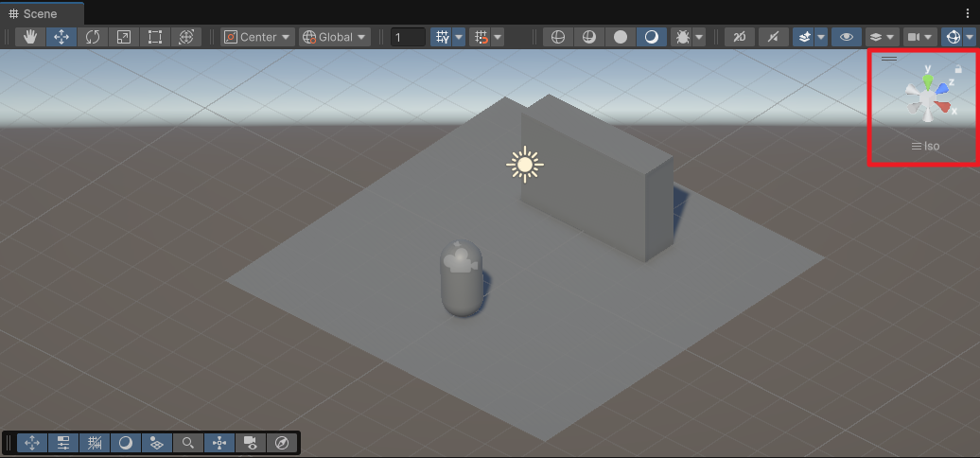
Task: Switch to Wireframe draw mode
Action: [558, 37]
